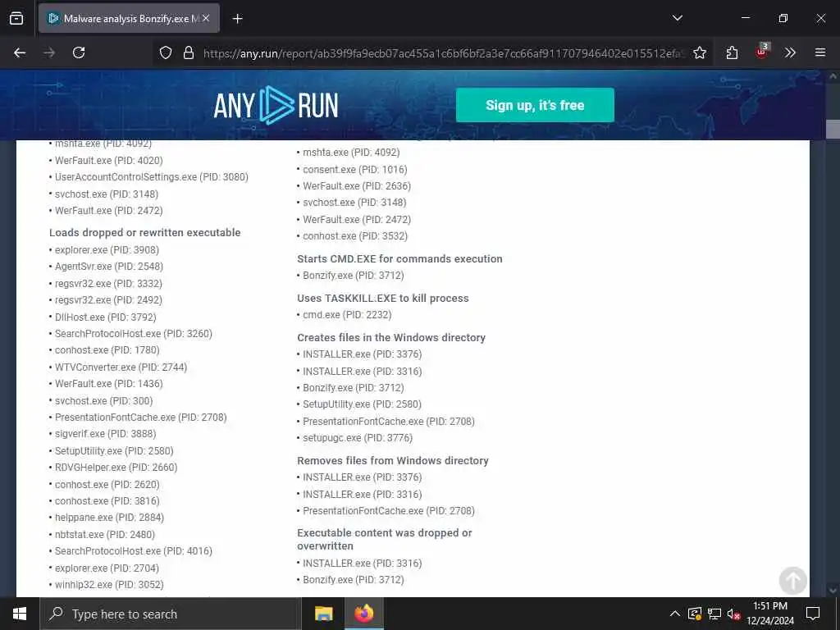Select 'DllHost.exe (PID: 3792)' entry
This screenshot has height=630, width=840.
[106, 317]
